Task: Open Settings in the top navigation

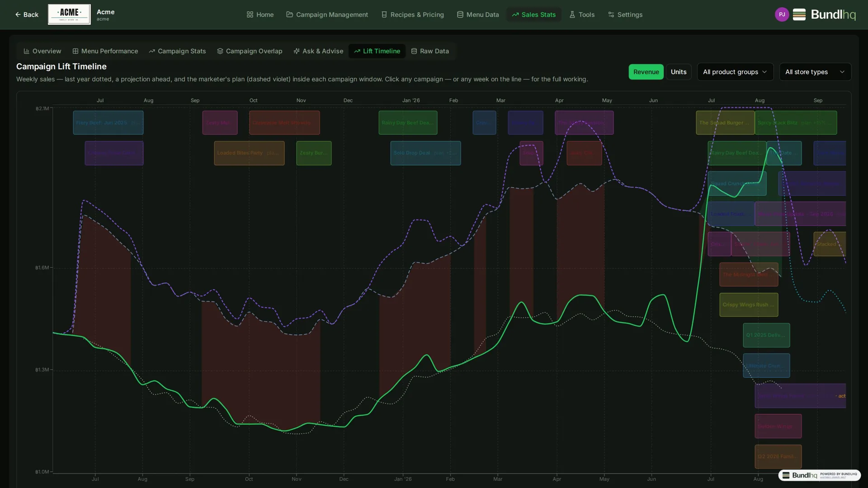Action: tap(625, 14)
